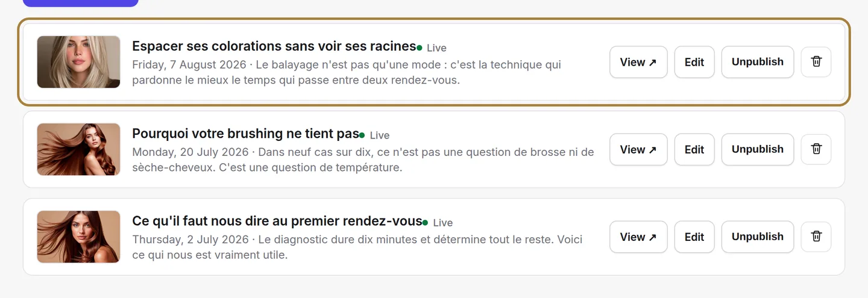Edit the Ce qu'il faut nous dire post
Image resolution: width=868 pixels, height=298 pixels.
[x=694, y=237]
